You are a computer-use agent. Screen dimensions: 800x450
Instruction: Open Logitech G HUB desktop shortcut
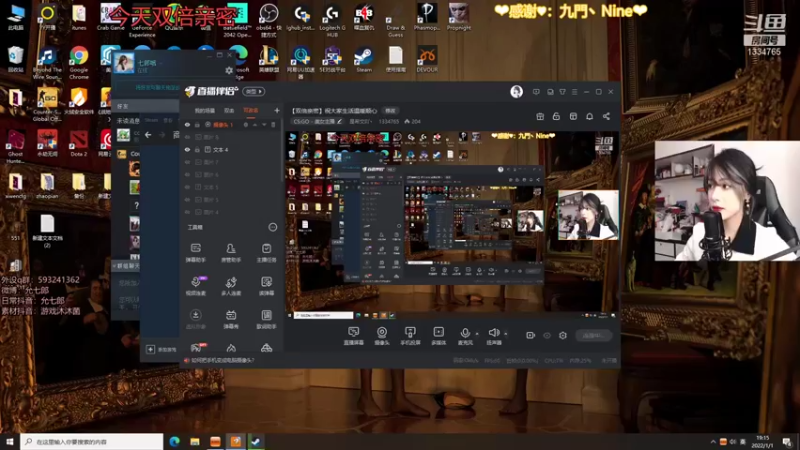332,20
